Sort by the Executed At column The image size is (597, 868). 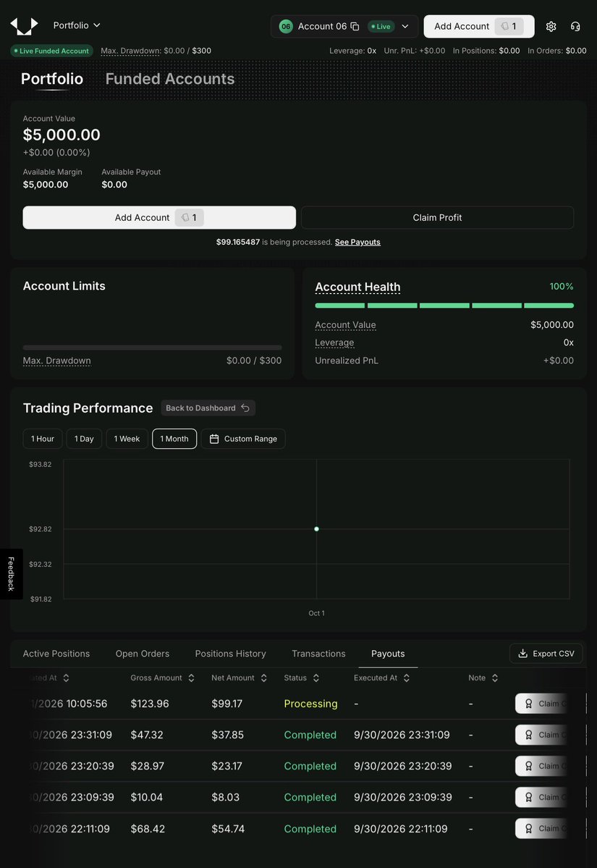tap(382, 678)
